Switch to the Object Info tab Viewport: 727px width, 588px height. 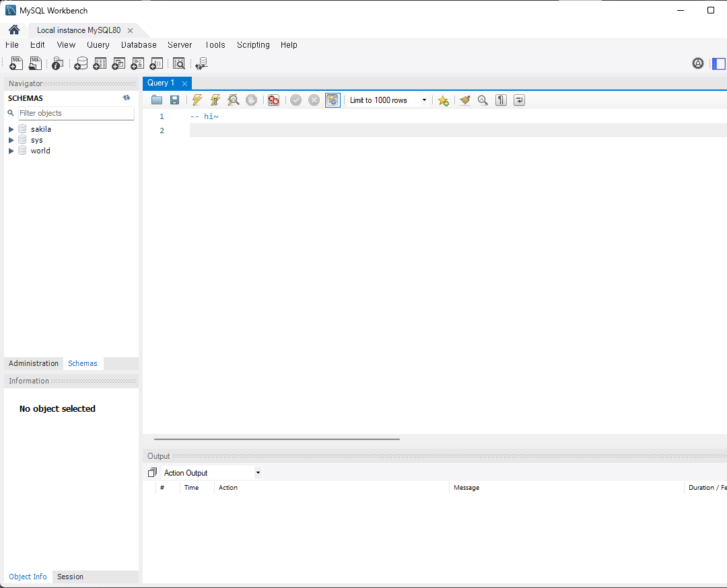28,577
